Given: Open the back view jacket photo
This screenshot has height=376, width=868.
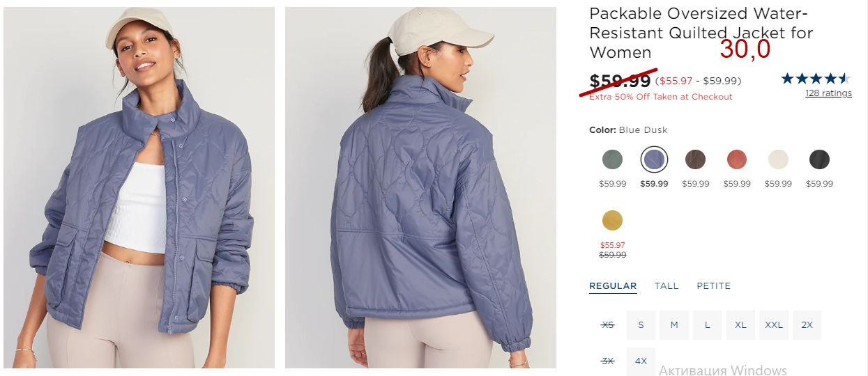Looking at the screenshot, I should point(420,187).
